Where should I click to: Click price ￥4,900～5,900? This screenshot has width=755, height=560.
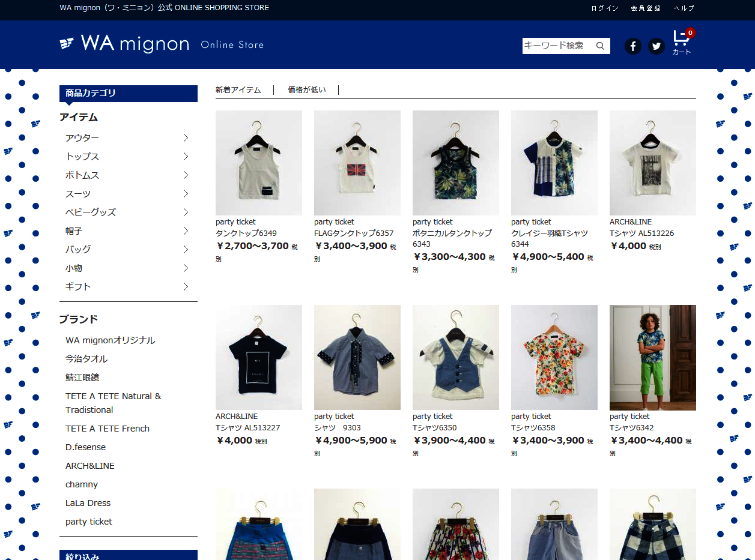351,440
